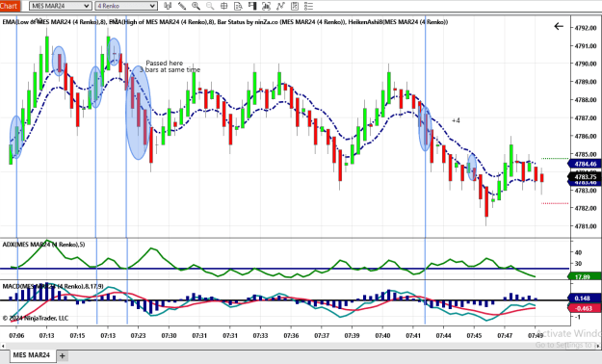The image size is (602, 364).
Task: Open the 4 Renko interval dropdown
Action: [x=126, y=6]
